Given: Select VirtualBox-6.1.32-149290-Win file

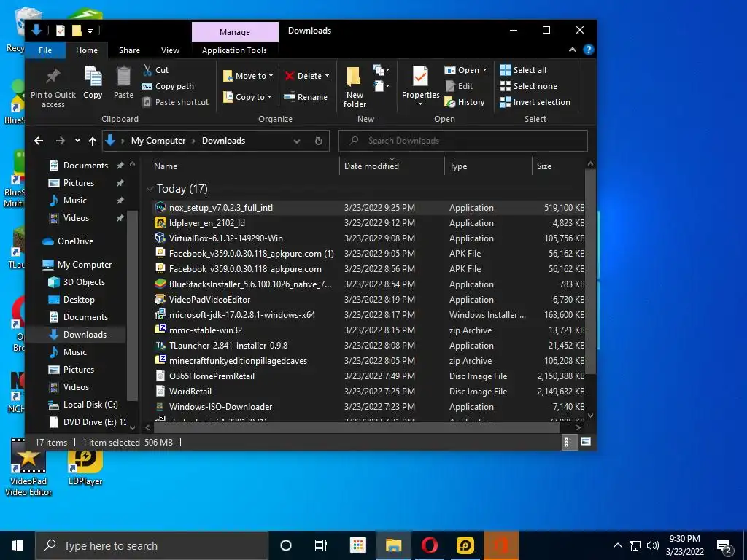Looking at the screenshot, I should (x=226, y=238).
